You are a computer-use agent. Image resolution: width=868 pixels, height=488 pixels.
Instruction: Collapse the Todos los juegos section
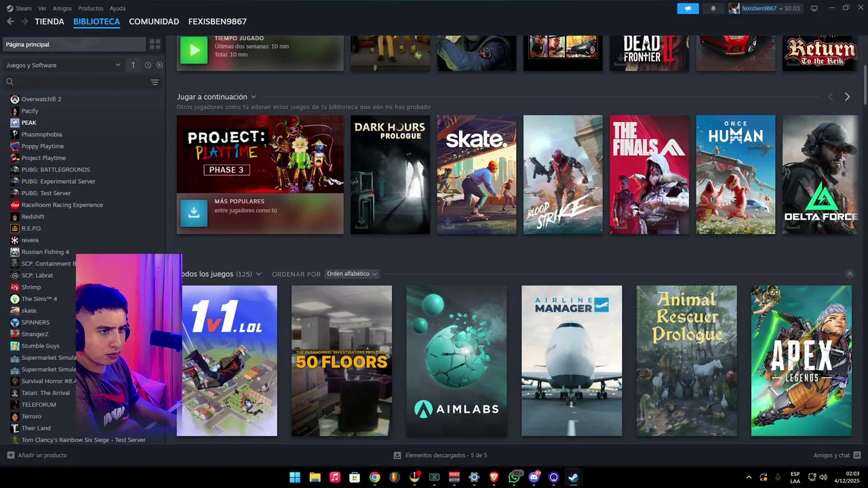coord(850,274)
